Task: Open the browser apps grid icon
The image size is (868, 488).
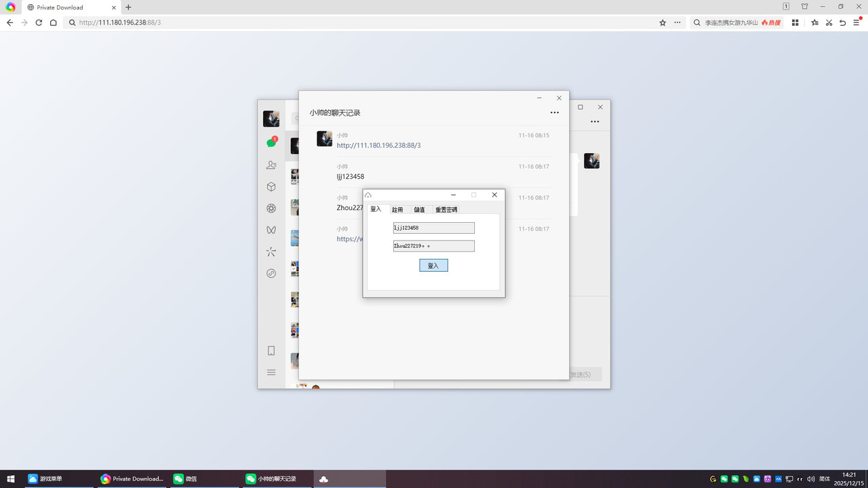Action: (x=795, y=22)
